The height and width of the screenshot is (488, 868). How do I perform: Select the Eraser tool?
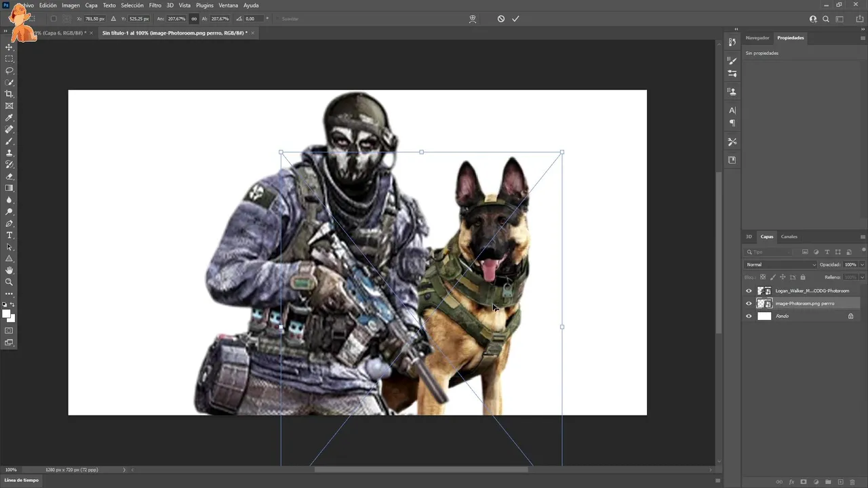point(9,176)
